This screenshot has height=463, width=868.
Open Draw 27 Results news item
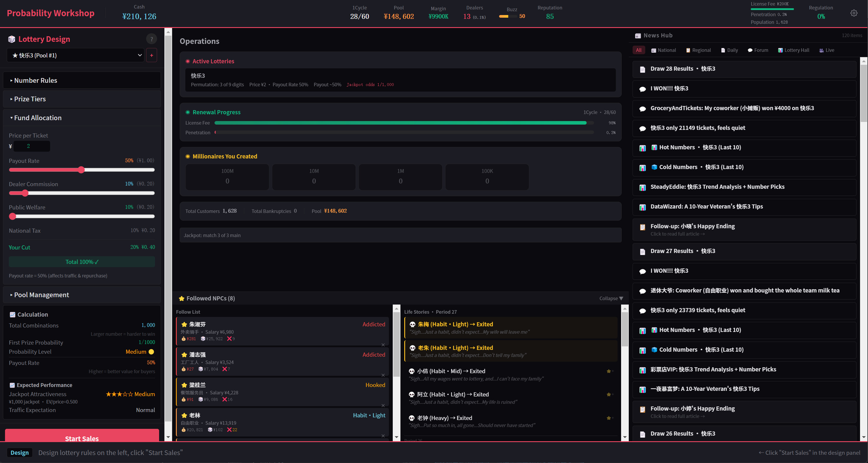click(744, 251)
